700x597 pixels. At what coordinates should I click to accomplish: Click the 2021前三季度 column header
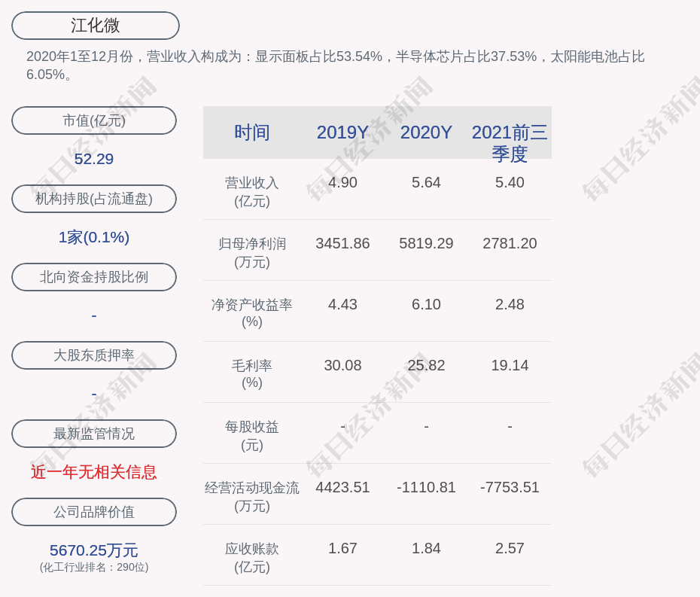click(510, 143)
